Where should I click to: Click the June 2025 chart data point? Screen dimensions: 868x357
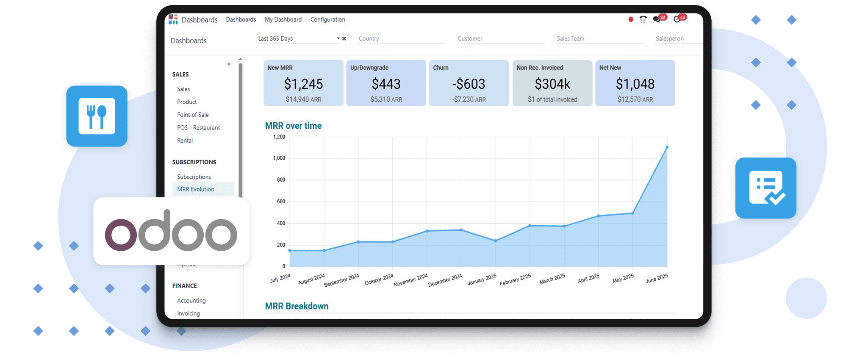667,147
